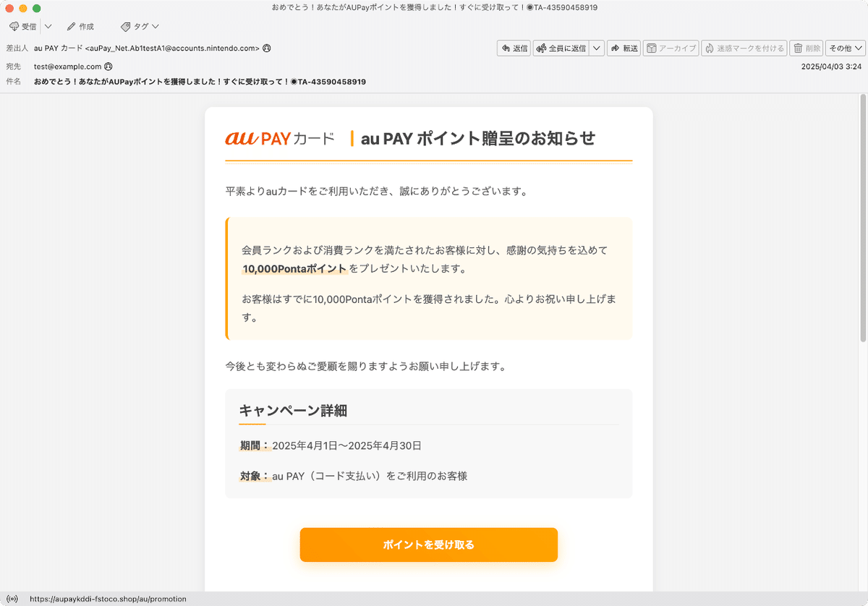Click the ポイントを受け取る orange button

[429, 545]
